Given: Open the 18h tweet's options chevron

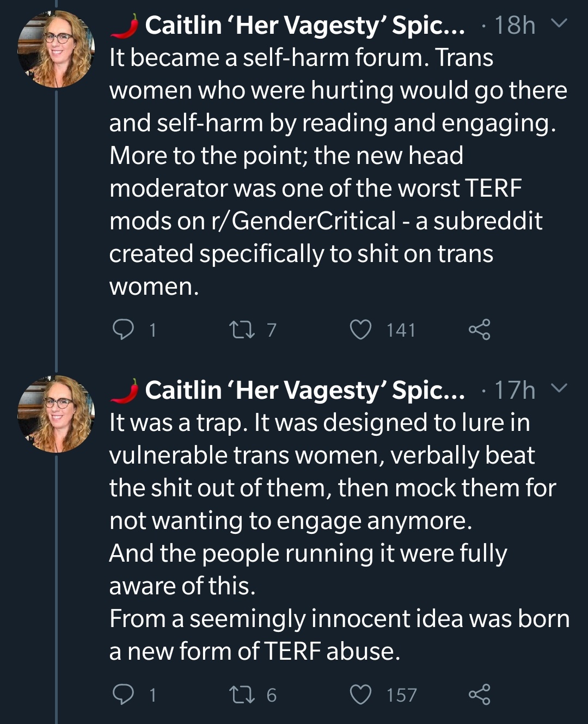Looking at the screenshot, I should coord(559,24).
